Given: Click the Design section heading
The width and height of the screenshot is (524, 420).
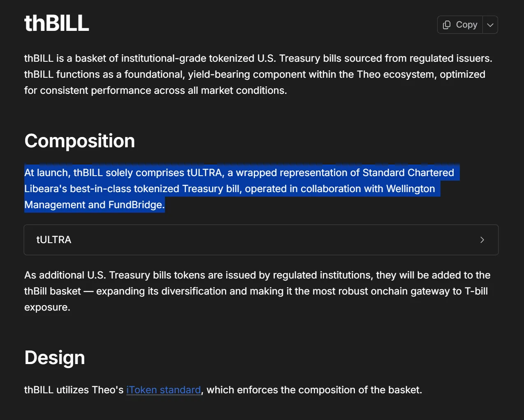Looking at the screenshot, I should coord(55,358).
